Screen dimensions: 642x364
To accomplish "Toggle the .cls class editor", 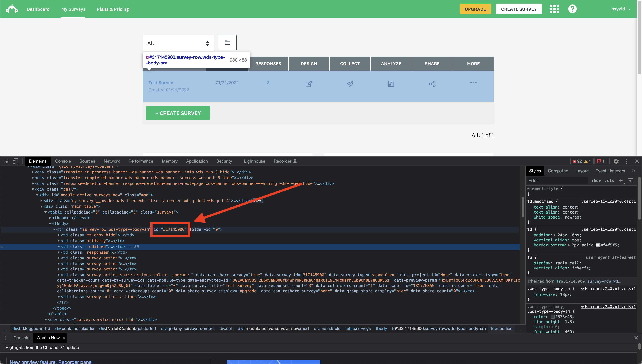I will [609, 181].
